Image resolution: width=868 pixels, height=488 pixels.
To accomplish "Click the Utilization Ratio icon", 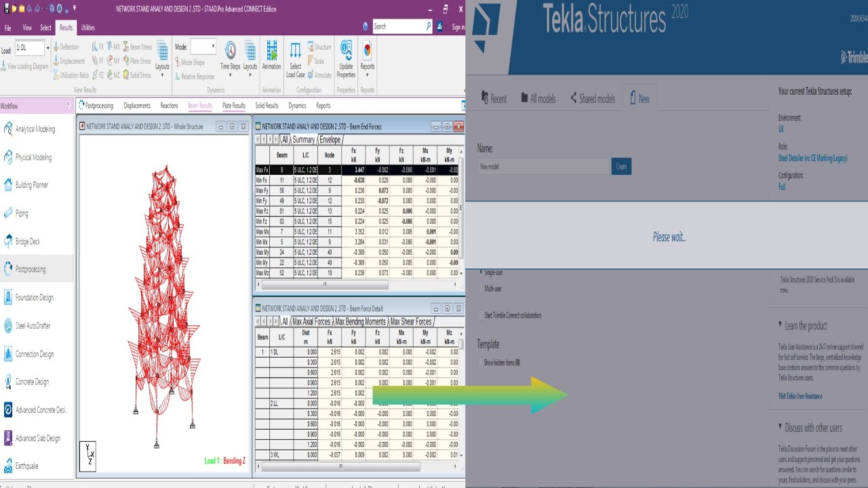I will tap(70, 75).
